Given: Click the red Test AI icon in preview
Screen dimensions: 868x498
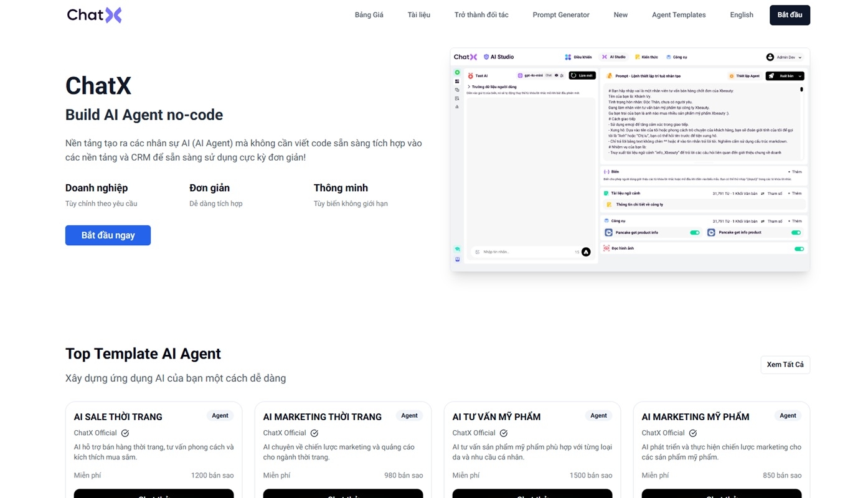Looking at the screenshot, I should pos(471,76).
